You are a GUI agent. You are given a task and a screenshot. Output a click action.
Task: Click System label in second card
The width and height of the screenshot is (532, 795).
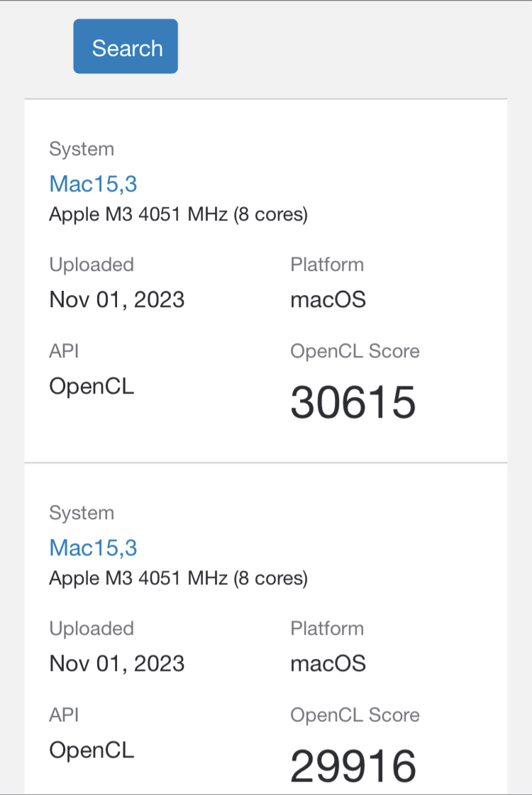coord(82,513)
